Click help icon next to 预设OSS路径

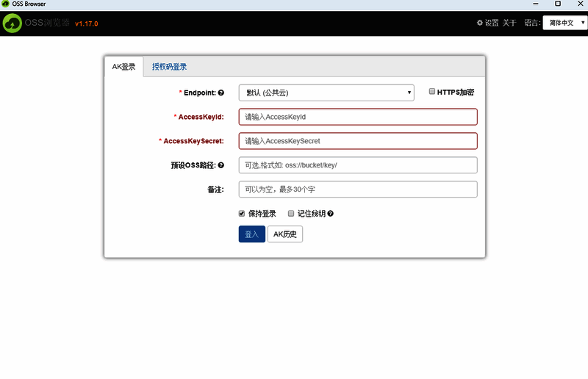tap(221, 165)
